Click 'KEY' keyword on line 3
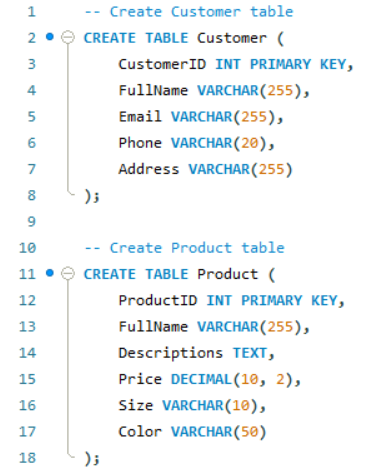This screenshot has width=376, height=470. tap(333, 64)
